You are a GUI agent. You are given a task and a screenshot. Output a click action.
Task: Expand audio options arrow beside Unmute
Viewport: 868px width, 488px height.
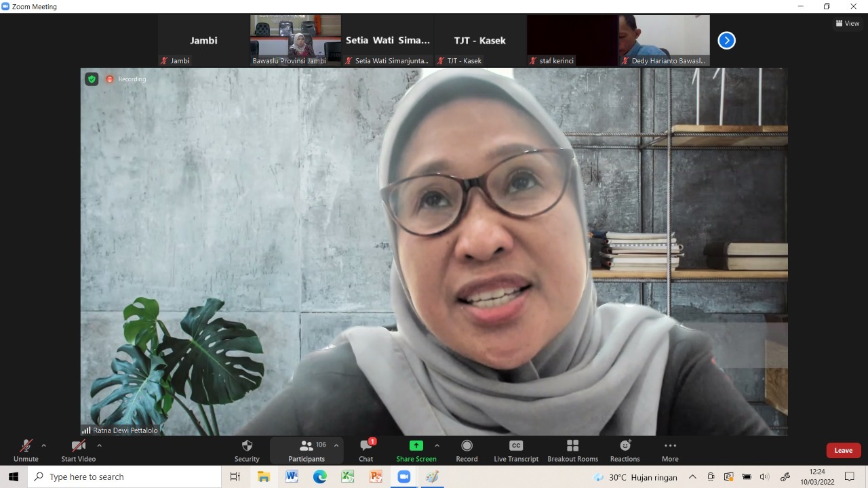point(44,445)
